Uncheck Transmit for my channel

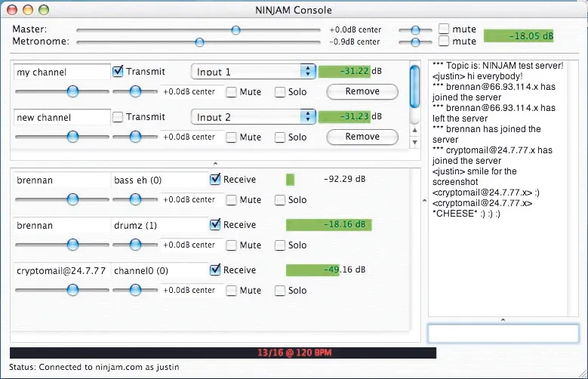(118, 71)
